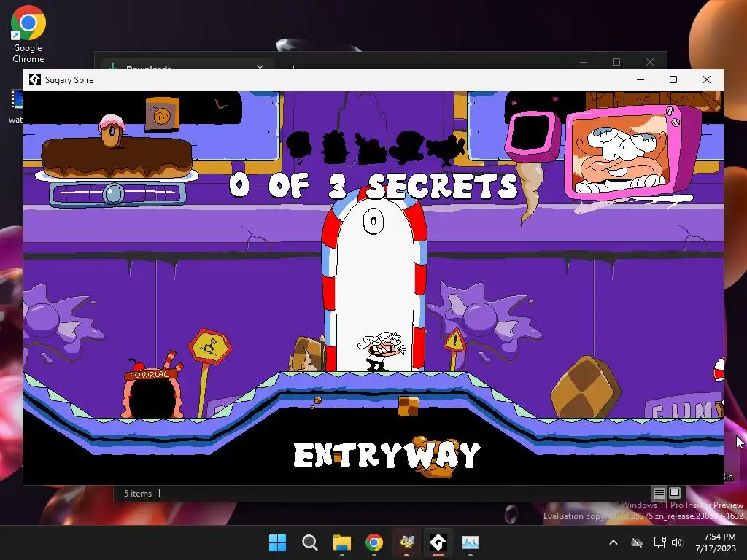
Task: Open the performance monitor taskbar icon
Action: (x=471, y=542)
